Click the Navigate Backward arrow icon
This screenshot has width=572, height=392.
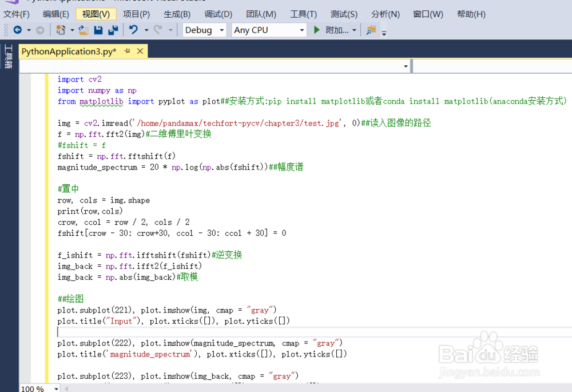pos(18,30)
